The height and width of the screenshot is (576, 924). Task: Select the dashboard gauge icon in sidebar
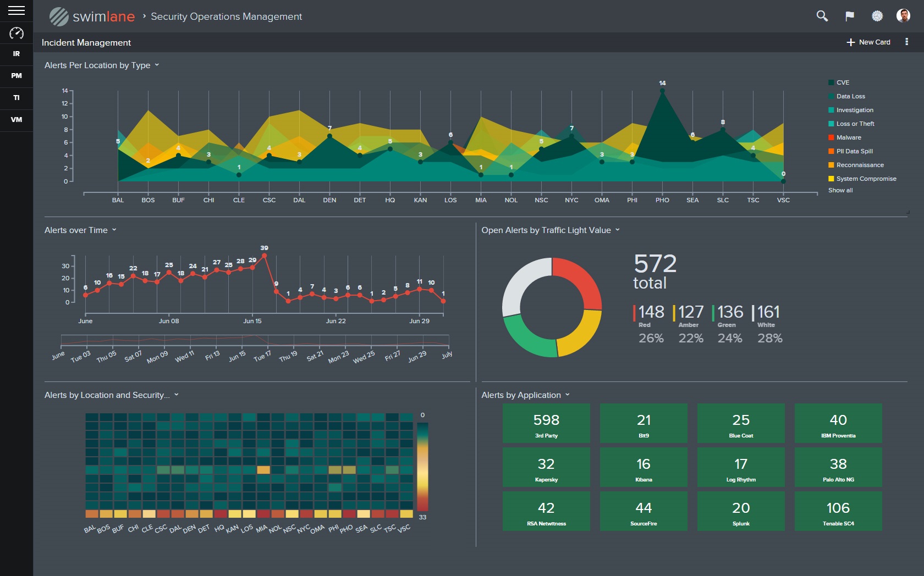(x=16, y=34)
